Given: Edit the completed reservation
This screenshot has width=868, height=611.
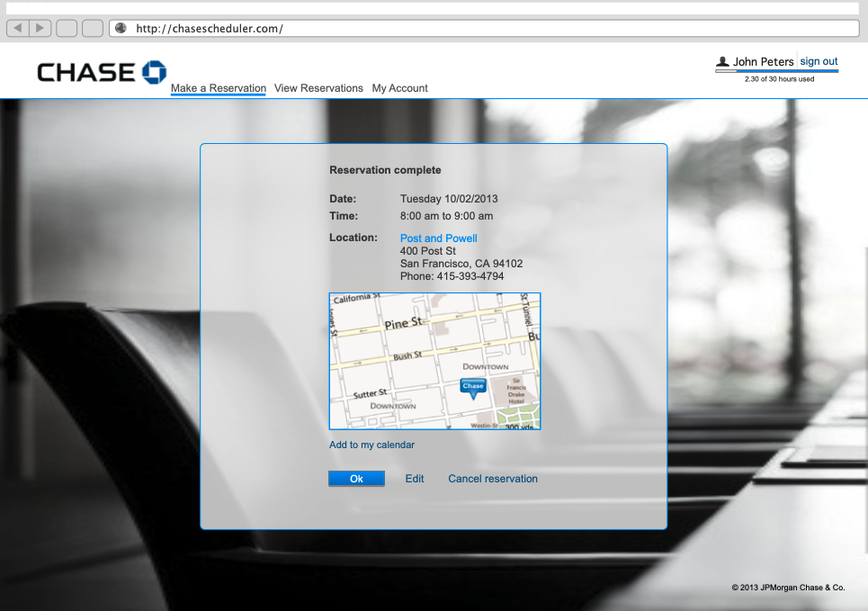Looking at the screenshot, I should point(414,479).
